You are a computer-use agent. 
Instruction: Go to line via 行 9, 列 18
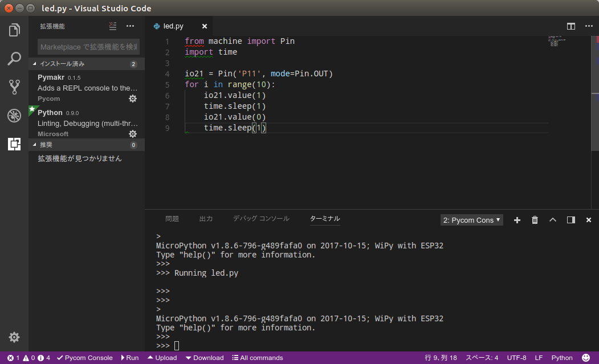click(x=441, y=358)
